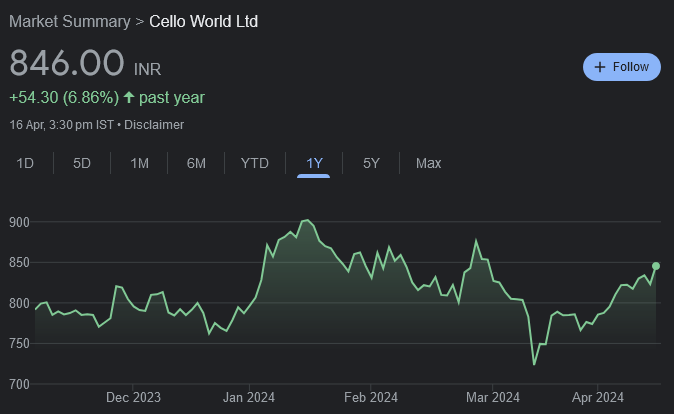Click the 900 y-axis label
Image resolution: width=674 pixels, height=414 pixels.
(x=19, y=222)
